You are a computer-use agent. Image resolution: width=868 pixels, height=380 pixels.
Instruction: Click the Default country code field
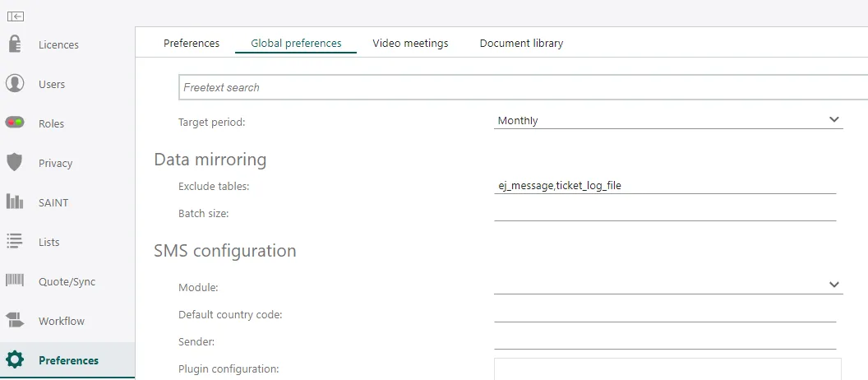[664, 314]
